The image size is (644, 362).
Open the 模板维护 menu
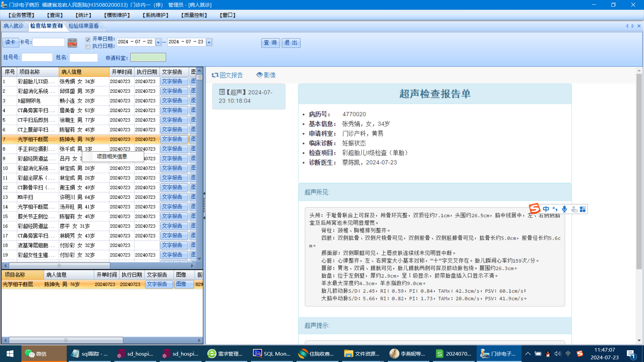coord(117,15)
